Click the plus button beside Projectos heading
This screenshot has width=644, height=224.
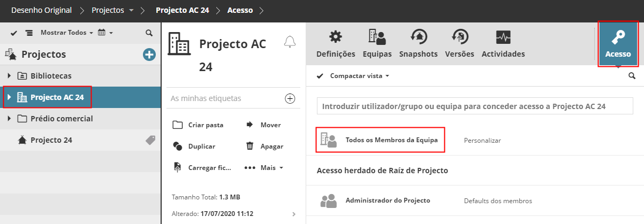tap(149, 54)
